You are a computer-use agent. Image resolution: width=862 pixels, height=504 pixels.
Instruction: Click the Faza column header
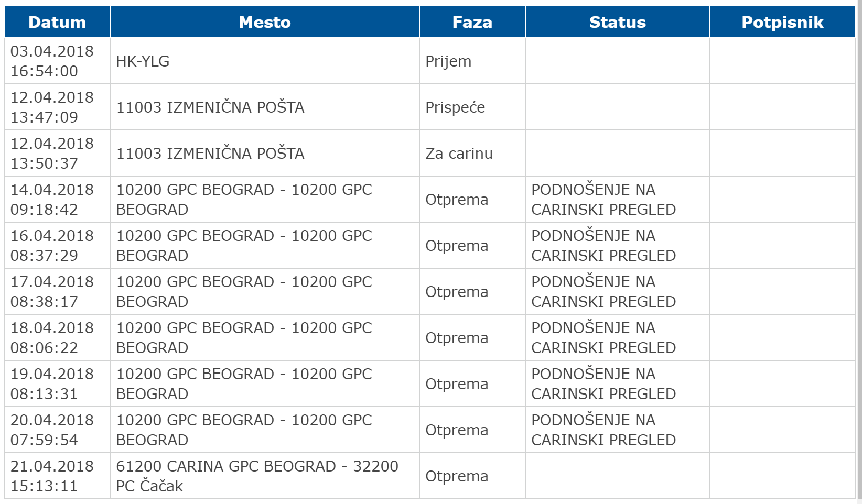pos(472,22)
